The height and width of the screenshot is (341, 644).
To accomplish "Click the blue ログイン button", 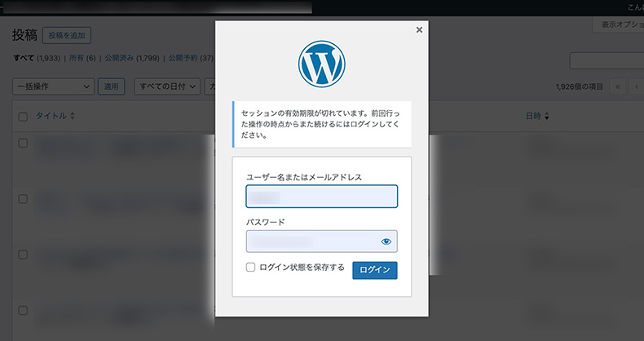I will [374, 270].
